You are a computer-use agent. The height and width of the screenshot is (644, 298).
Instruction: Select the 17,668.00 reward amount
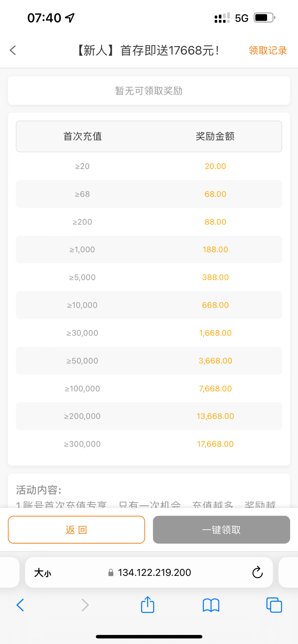[215, 444]
